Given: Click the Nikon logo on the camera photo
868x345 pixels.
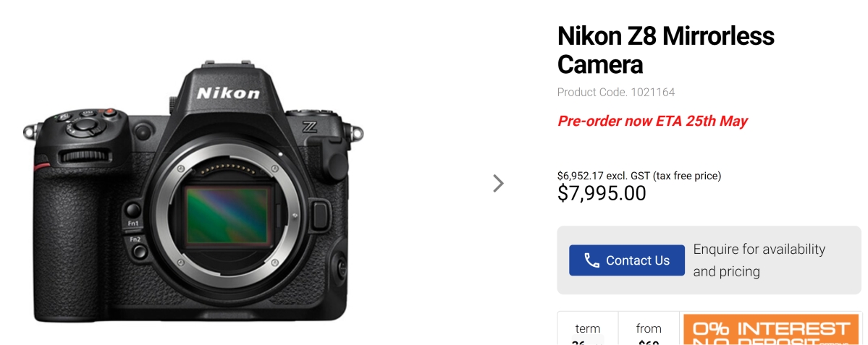Looking at the screenshot, I should tap(228, 93).
